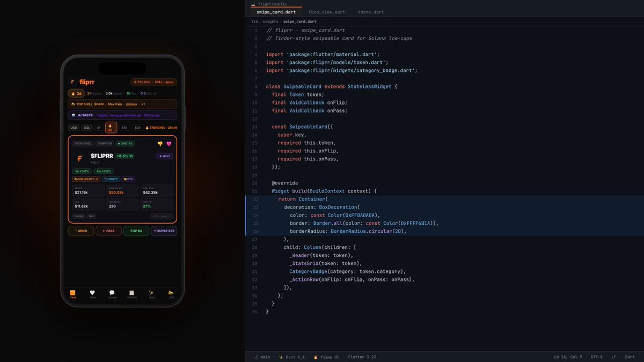The height and width of the screenshot is (362, 644).
Task: Switch to the swipe_card.dart tab
Action: tap(276, 12)
